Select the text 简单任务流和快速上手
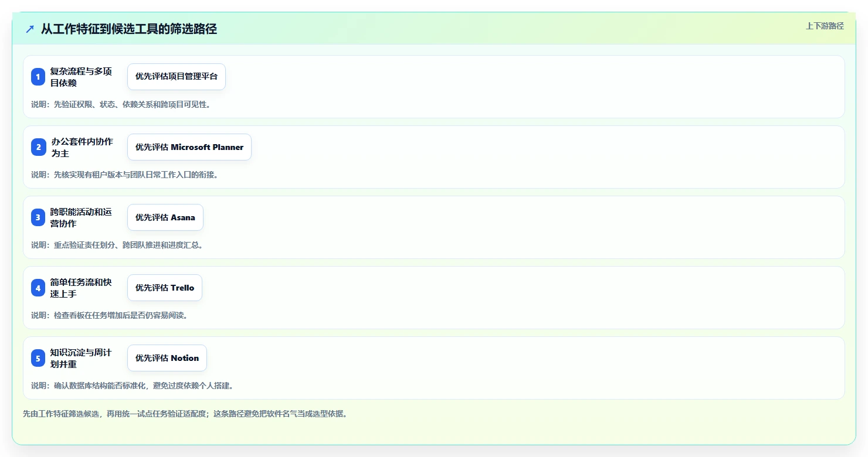868x457 pixels. pyautogui.click(x=81, y=288)
